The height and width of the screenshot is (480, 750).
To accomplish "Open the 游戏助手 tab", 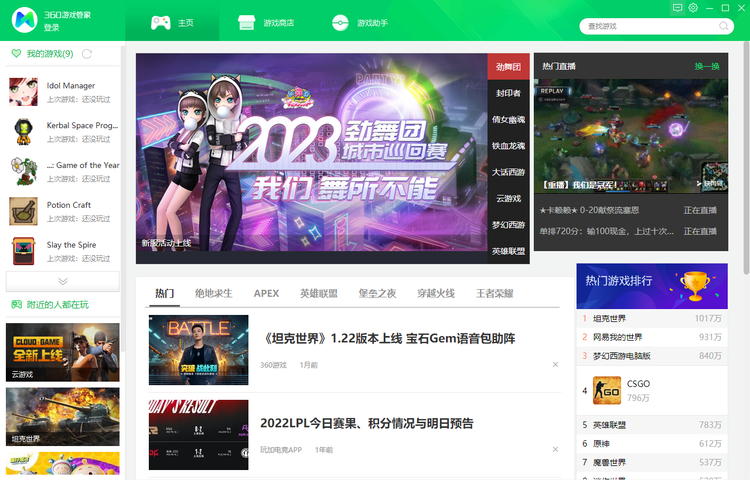I will click(x=360, y=22).
